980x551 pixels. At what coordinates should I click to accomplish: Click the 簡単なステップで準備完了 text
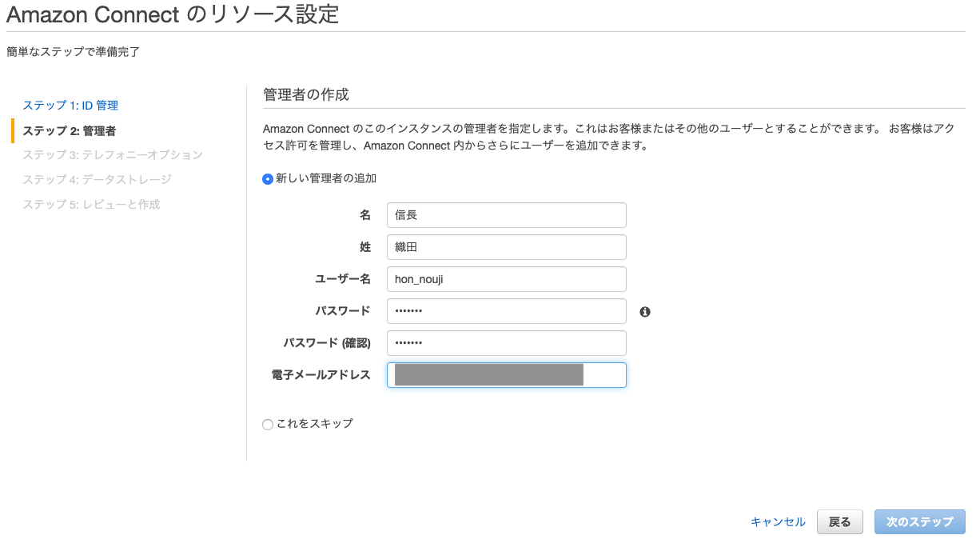tap(74, 52)
